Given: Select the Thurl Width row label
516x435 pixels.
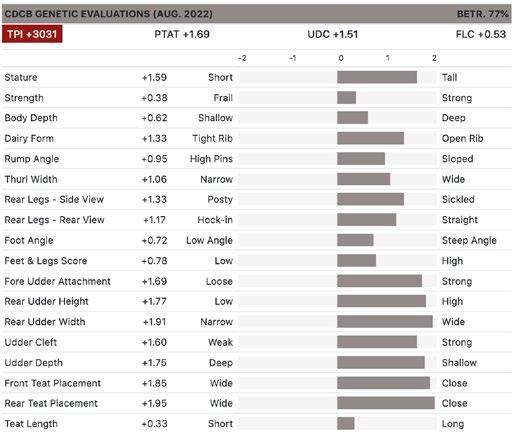Looking at the screenshot, I should click(x=31, y=179).
